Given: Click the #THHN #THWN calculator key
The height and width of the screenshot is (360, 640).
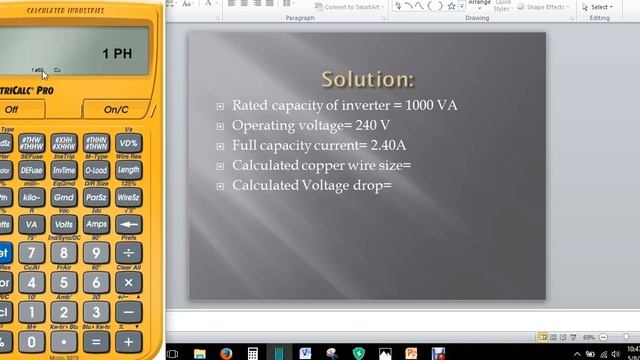Looking at the screenshot, I should (96, 143).
